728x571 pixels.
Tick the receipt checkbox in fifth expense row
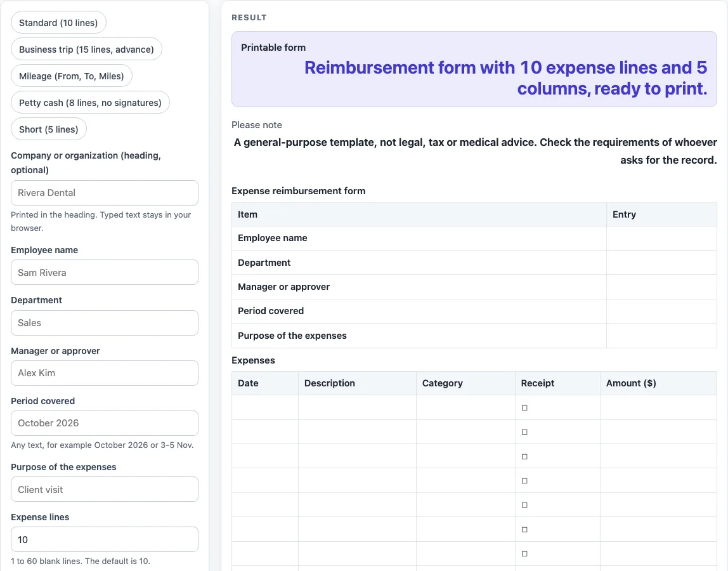pos(524,505)
